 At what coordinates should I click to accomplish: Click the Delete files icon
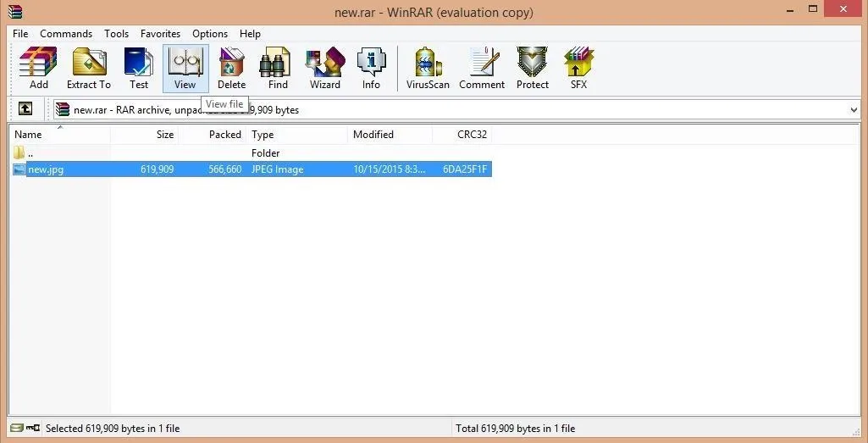231,68
